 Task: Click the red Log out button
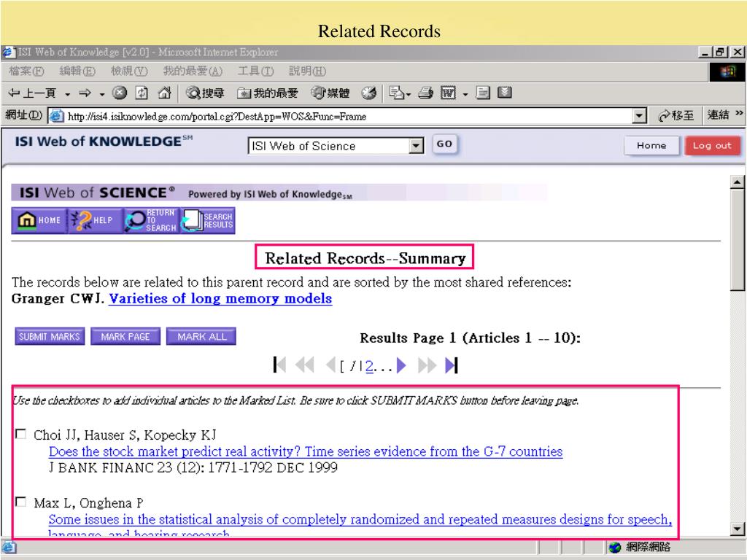712,146
